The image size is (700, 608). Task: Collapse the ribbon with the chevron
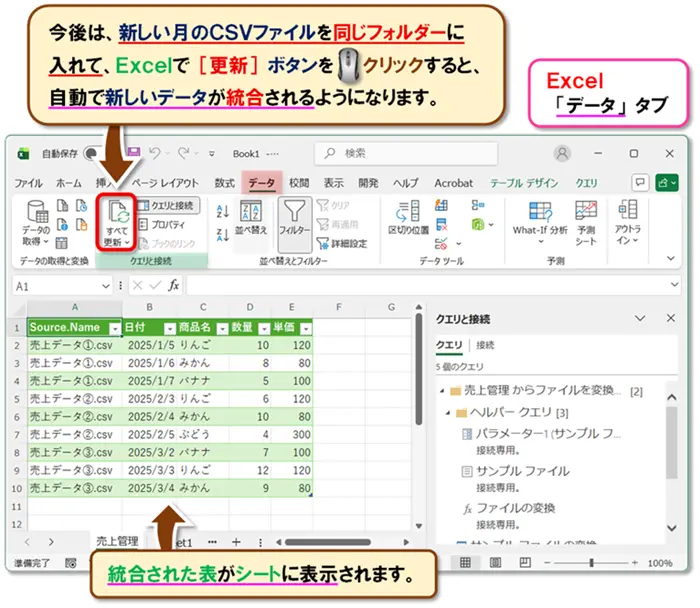(671, 258)
